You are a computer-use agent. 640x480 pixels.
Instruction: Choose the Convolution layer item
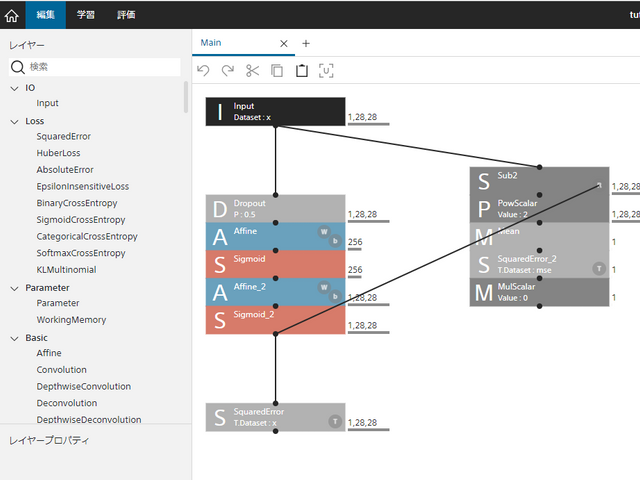pyautogui.click(x=69, y=370)
